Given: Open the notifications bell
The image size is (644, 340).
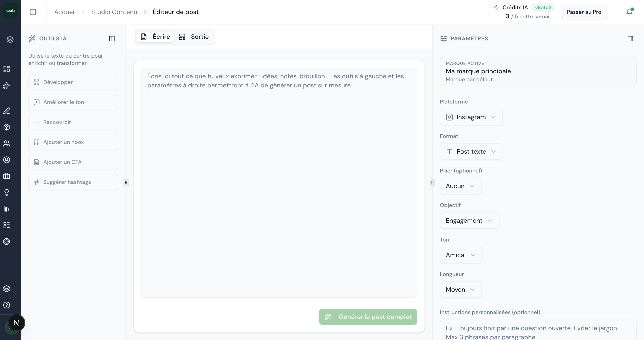Looking at the screenshot, I should pyautogui.click(x=629, y=12).
